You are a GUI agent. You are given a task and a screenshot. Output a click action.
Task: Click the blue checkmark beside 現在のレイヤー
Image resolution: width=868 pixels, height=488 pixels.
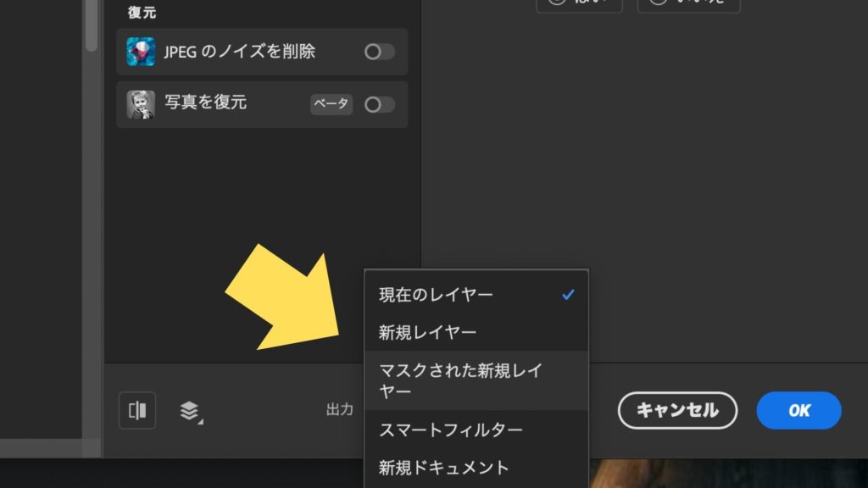coord(568,295)
